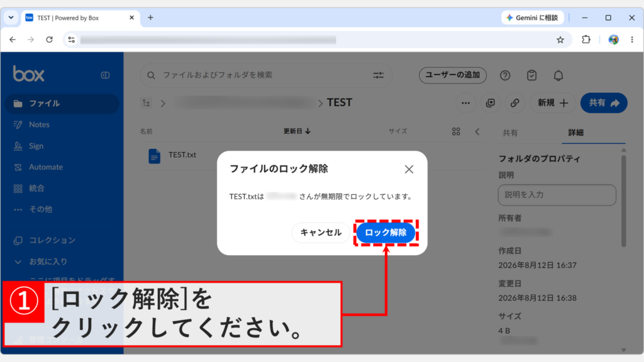Open notifications bell icon
The image size is (644, 362).
pyautogui.click(x=558, y=75)
